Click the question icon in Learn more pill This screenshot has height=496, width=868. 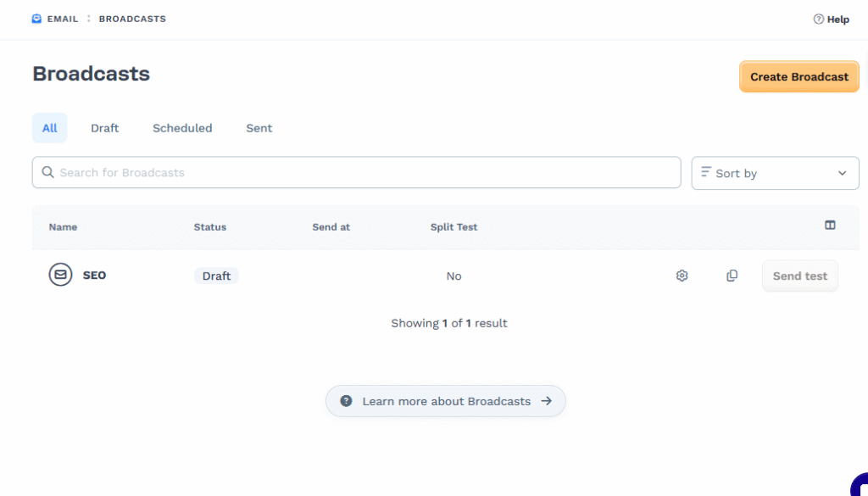tap(346, 401)
